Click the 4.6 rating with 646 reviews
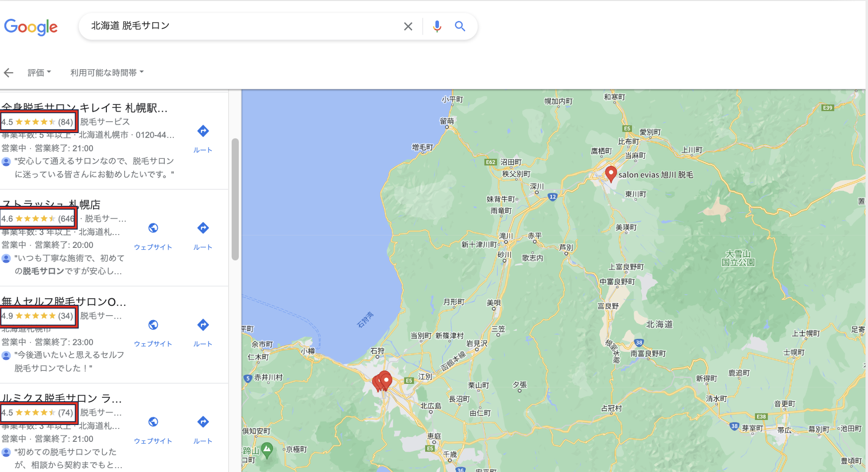This screenshot has width=868, height=472. pyautogui.click(x=38, y=219)
